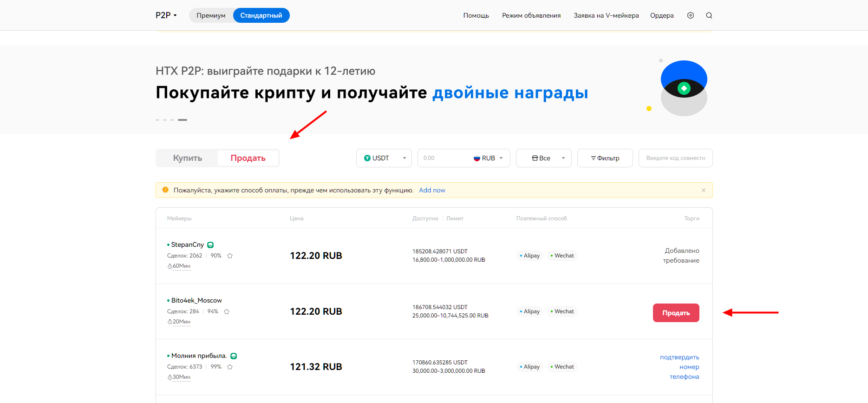Click the Russian flag icon next to RUB

(x=476, y=158)
